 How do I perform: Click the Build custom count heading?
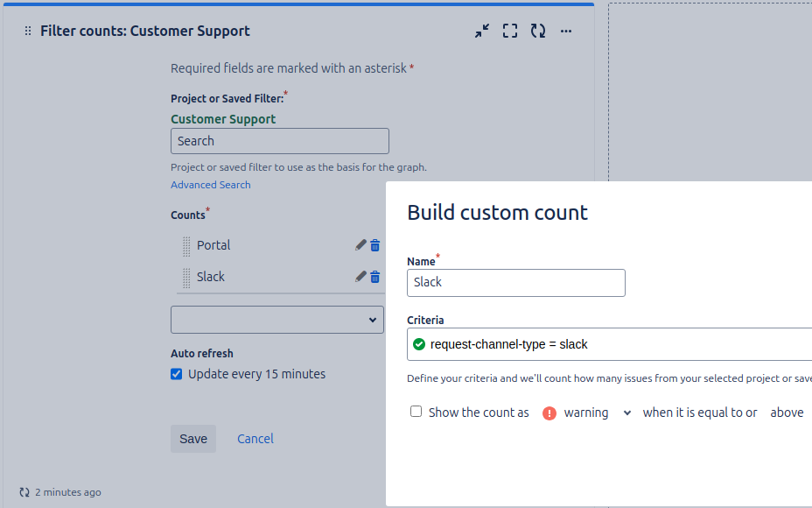[497, 213]
